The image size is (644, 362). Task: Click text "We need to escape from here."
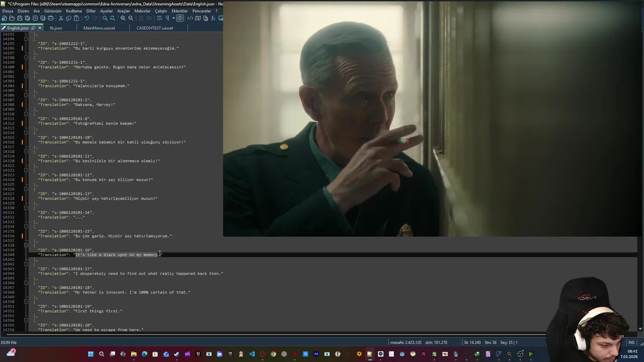pos(109,330)
